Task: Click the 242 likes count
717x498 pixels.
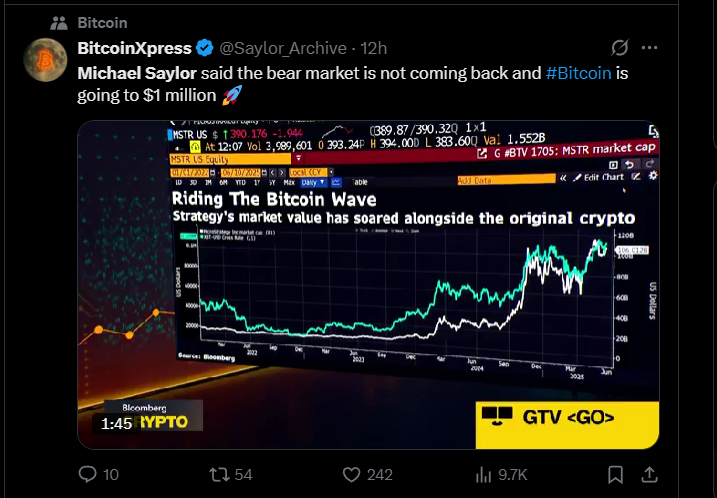Action: (x=380, y=475)
